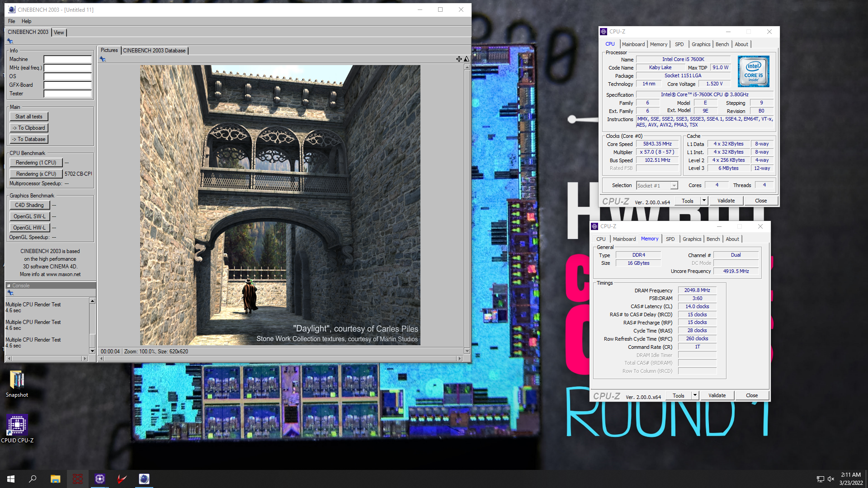The height and width of the screenshot is (488, 868).
Task: Run Rendering (1 CPU) benchmark
Action: point(36,163)
